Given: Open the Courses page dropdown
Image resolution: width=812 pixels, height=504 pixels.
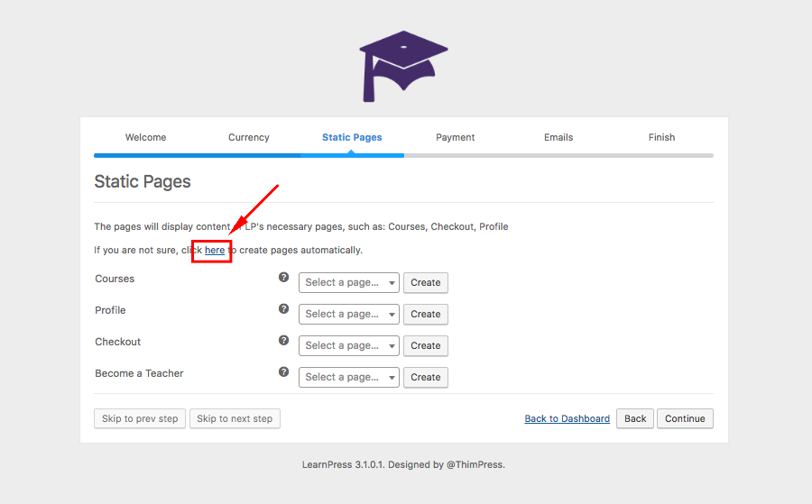Looking at the screenshot, I should (x=348, y=283).
